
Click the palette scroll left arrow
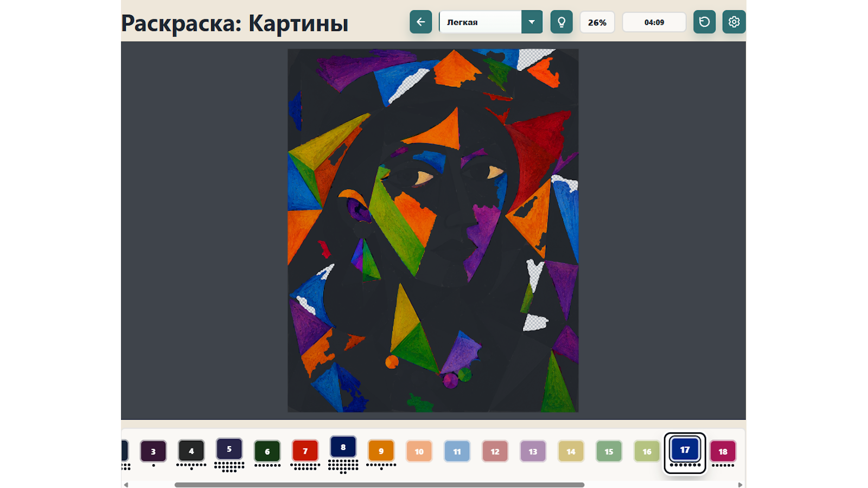point(126,485)
